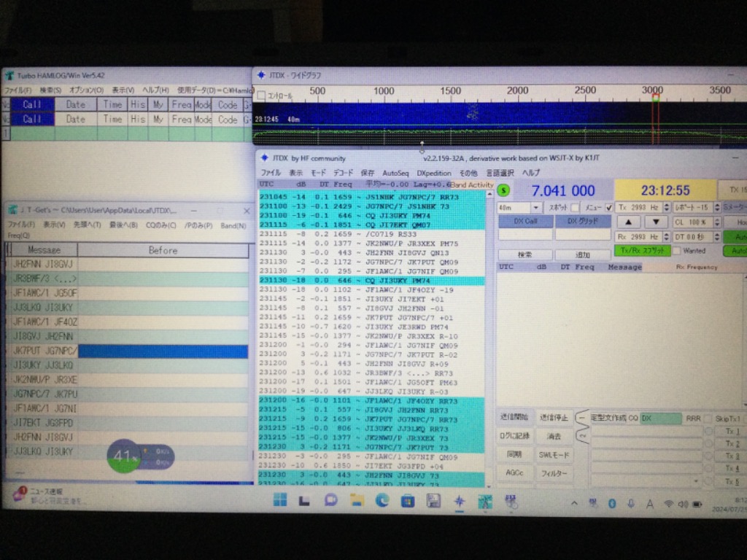Click the 送信停止 button

click(554, 418)
